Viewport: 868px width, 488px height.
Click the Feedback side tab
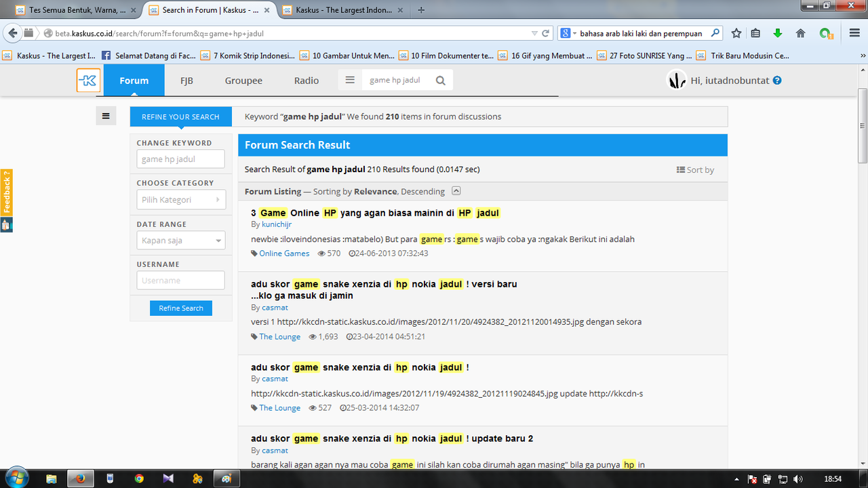click(x=7, y=192)
